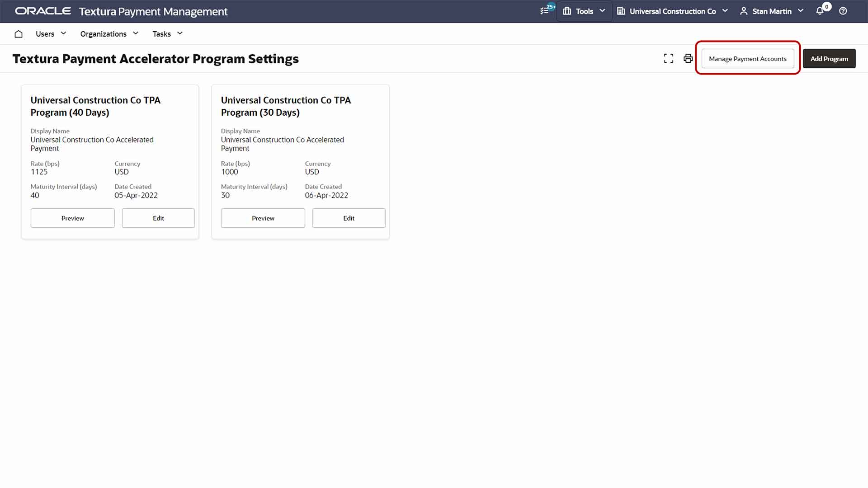868x488 pixels.
Task: Click Manage Payment Accounts
Action: pyautogui.click(x=747, y=58)
